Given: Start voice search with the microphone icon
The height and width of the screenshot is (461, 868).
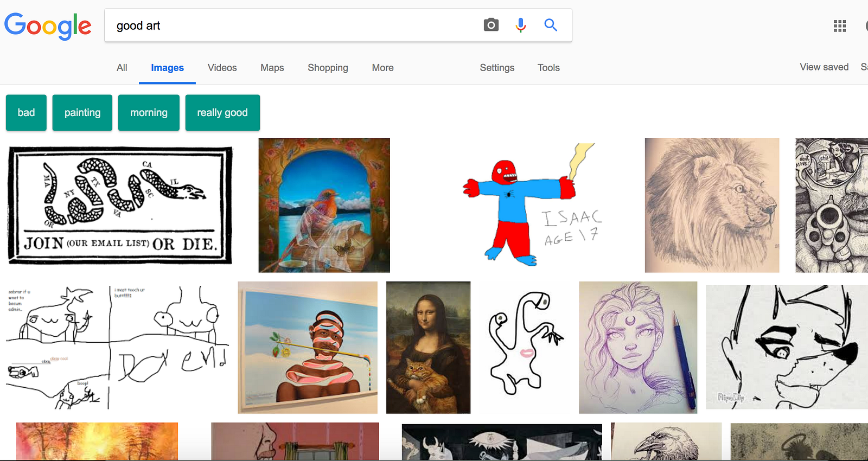Looking at the screenshot, I should point(521,25).
